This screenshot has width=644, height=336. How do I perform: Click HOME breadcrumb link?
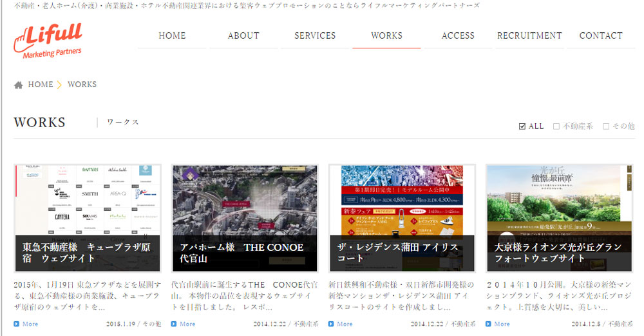(40, 84)
